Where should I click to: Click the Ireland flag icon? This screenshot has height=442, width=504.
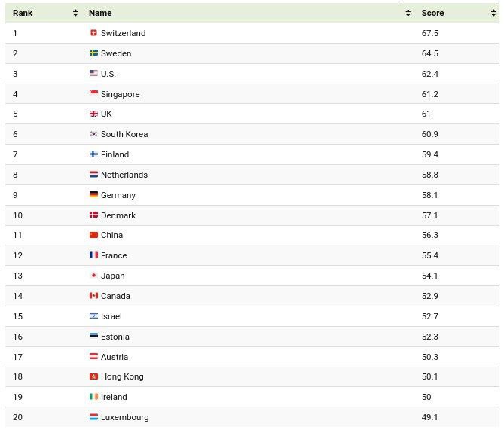coord(93,397)
